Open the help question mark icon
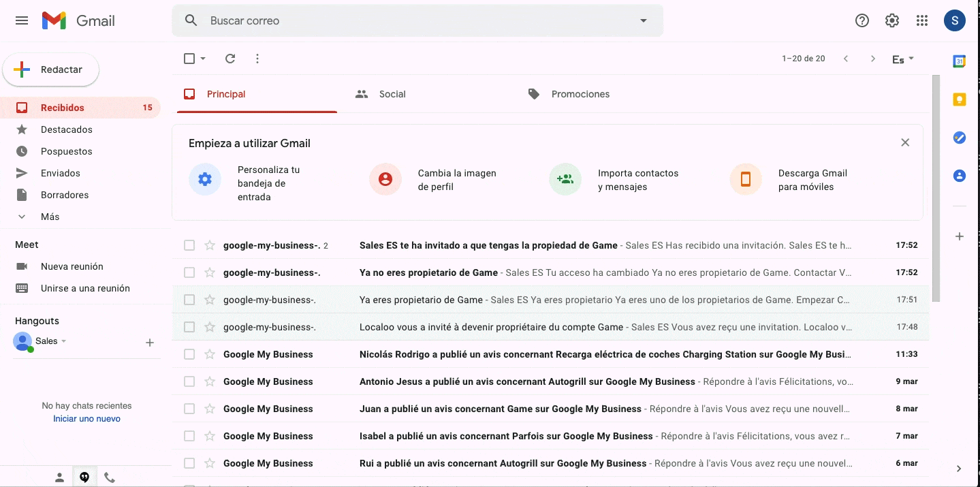 (x=862, y=20)
